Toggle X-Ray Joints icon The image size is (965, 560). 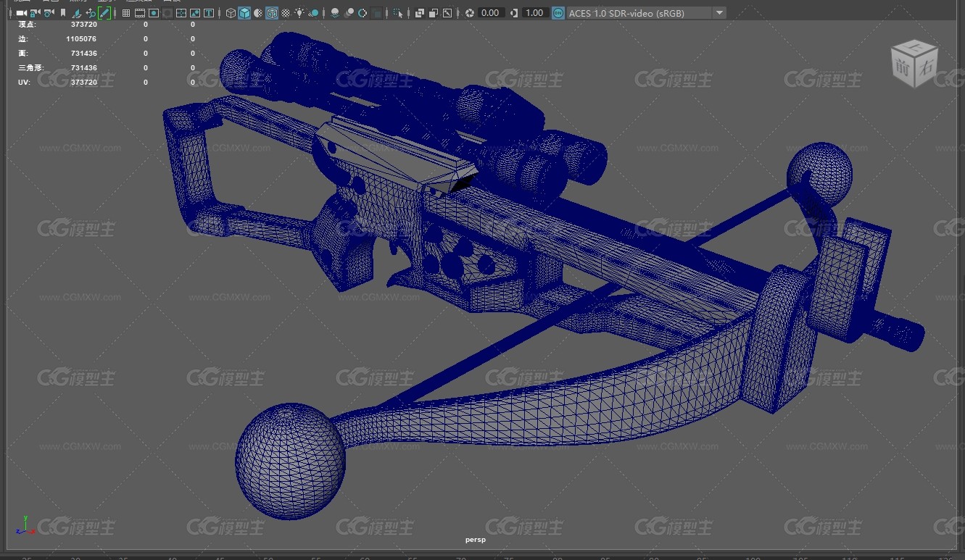pos(447,13)
